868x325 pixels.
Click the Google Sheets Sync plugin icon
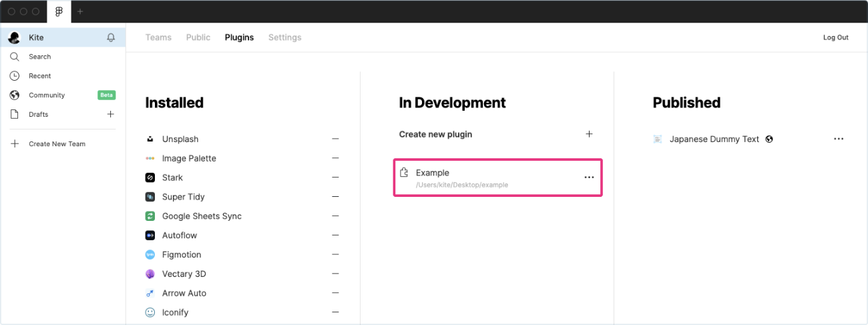click(150, 216)
